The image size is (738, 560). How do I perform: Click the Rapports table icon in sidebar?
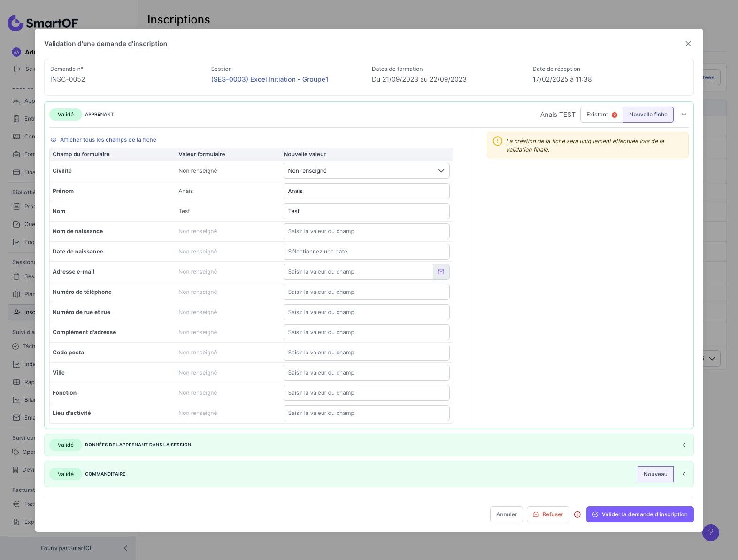point(16,382)
